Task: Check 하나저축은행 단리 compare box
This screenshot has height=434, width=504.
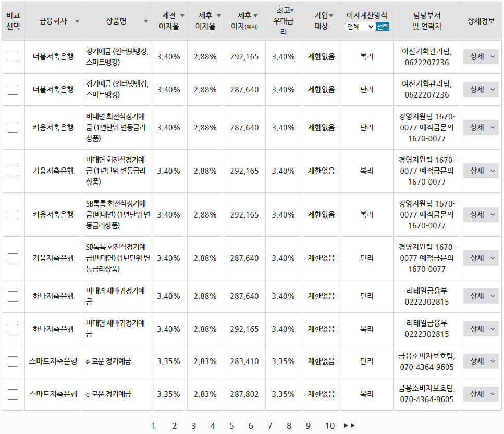Action: (13, 296)
